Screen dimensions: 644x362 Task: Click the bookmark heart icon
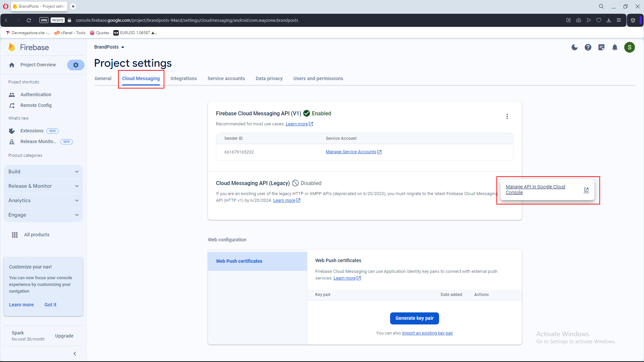coord(599,20)
